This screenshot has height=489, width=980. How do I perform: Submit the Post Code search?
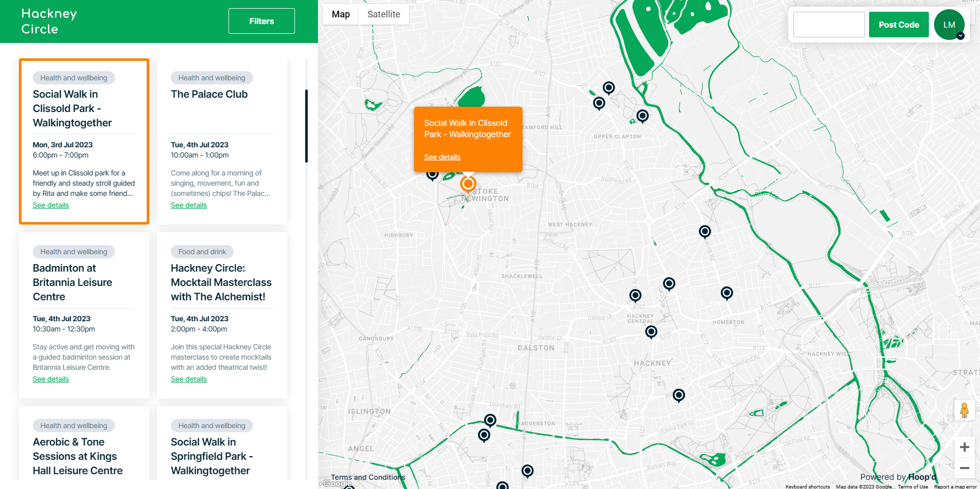tap(899, 25)
